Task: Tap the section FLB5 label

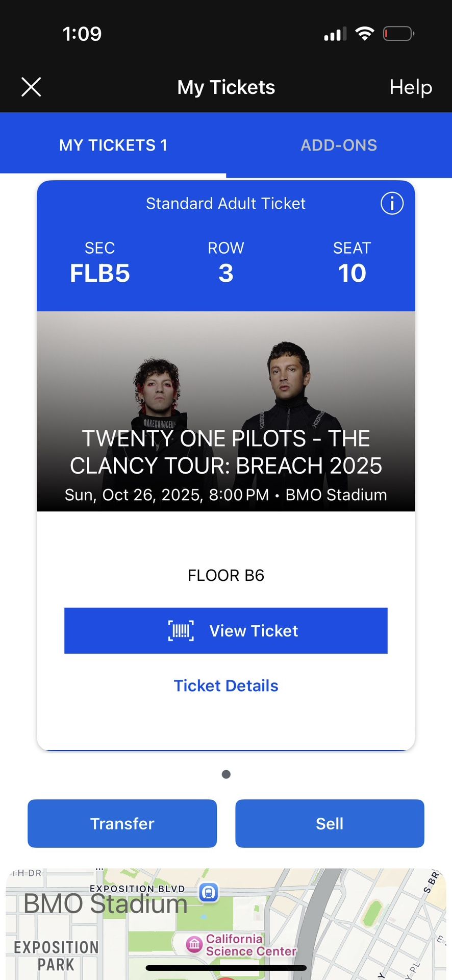Action: 100,273
